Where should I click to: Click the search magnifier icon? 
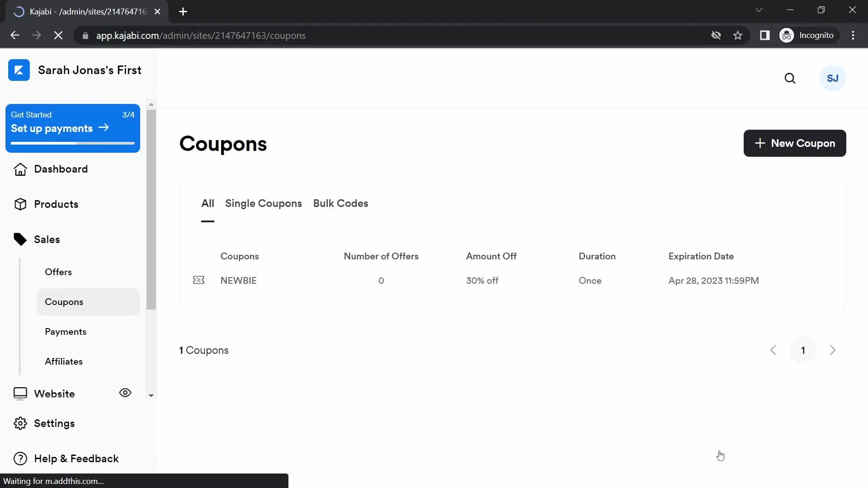(x=790, y=78)
